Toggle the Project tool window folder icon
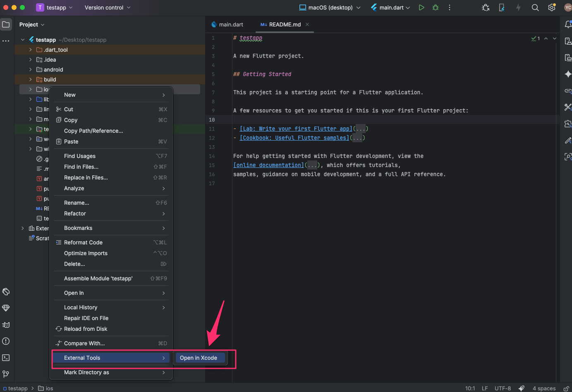 (x=6, y=25)
